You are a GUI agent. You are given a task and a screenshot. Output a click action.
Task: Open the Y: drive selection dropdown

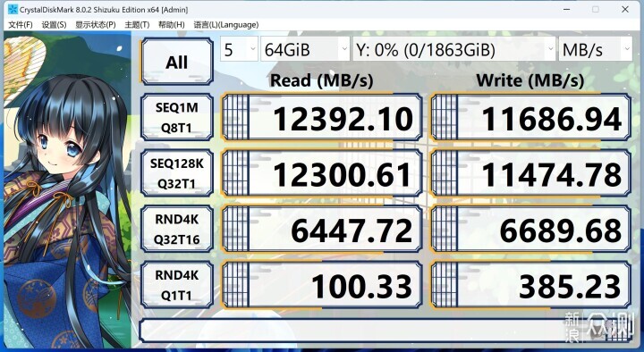coord(453,50)
